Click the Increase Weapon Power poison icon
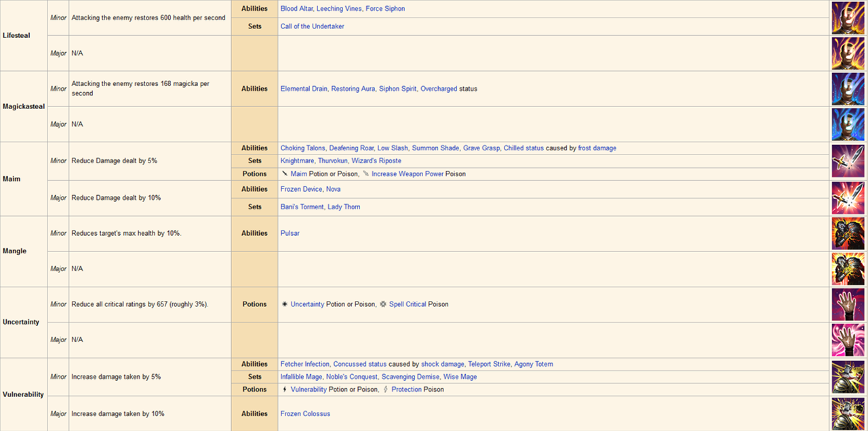Viewport: 868px width, 431px height. coord(366,173)
